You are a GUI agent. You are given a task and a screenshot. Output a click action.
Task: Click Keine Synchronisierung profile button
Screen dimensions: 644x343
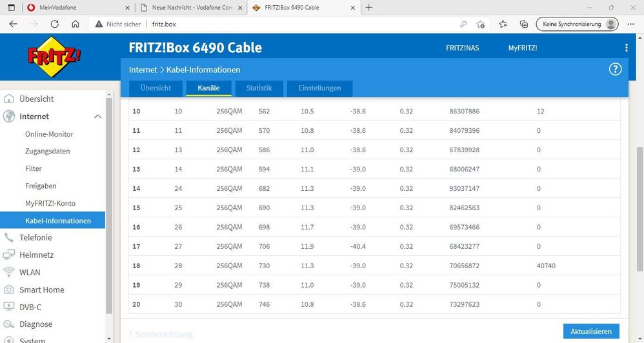point(577,24)
